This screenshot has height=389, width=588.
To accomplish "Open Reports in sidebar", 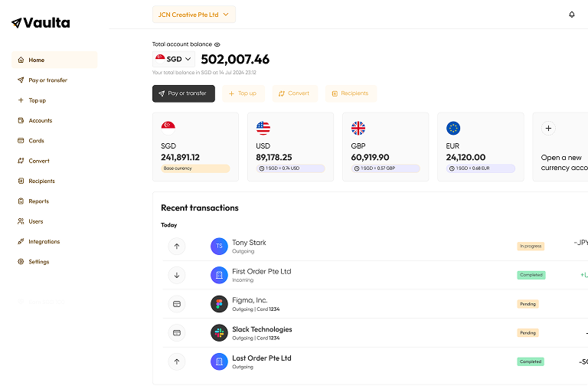I will pos(55,201).
